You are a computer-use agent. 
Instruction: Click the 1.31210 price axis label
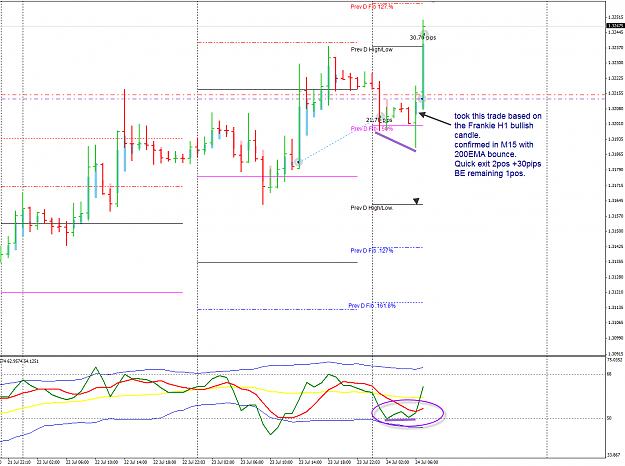(615, 292)
